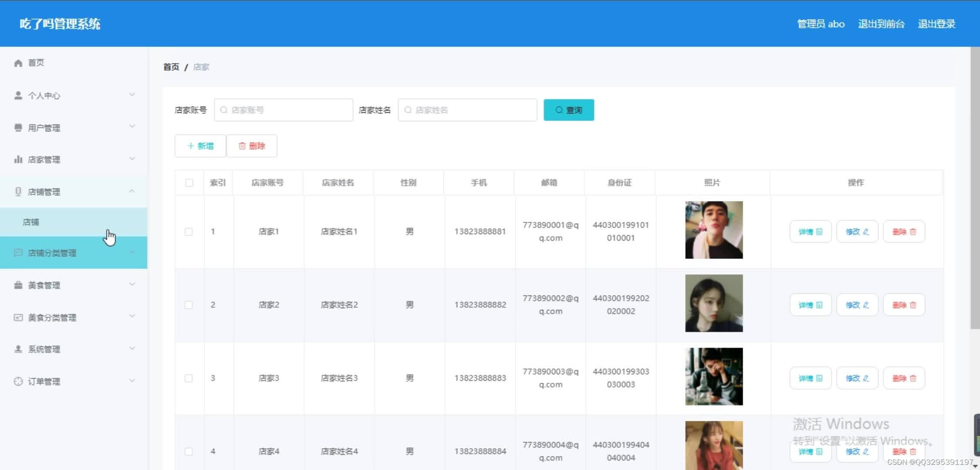Open 用户管理 menu
The width and height of the screenshot is (980, 470).
point(74,128)
